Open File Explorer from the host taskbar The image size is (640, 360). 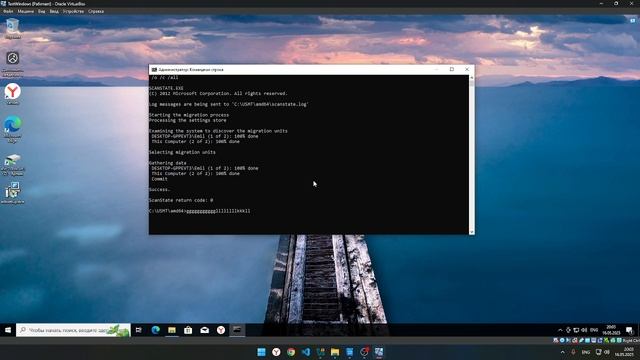(335, 352)
